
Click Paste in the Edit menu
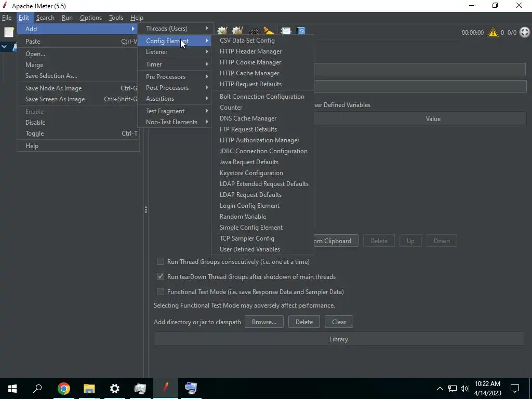(78, 42)
